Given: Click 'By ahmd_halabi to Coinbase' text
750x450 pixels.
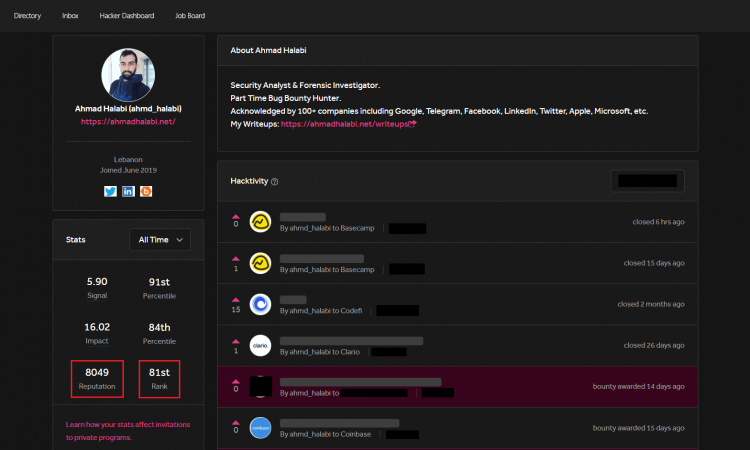Looking at the screenshot, I should click(x=325, y=434).
